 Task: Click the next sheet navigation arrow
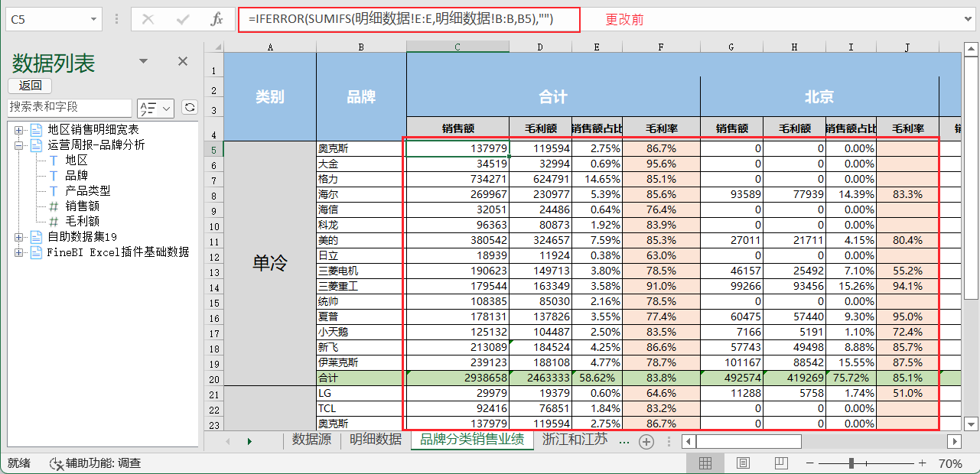(249, 441)
